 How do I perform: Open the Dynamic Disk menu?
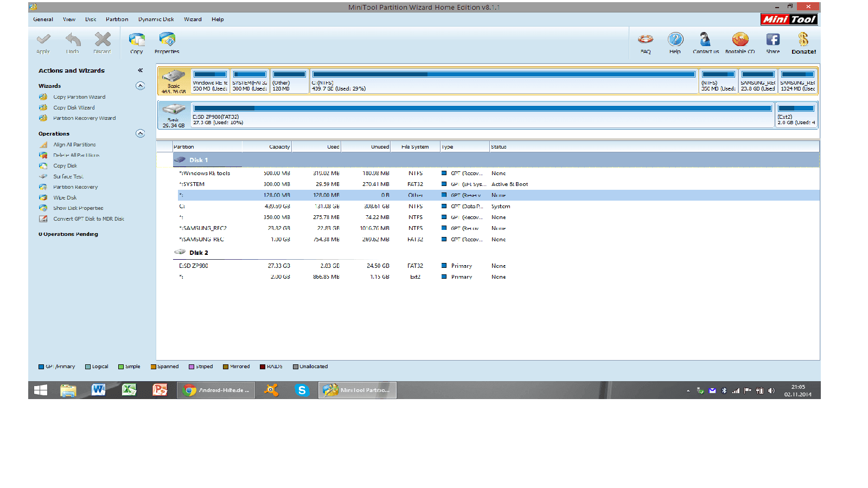[x=156, y=20]
